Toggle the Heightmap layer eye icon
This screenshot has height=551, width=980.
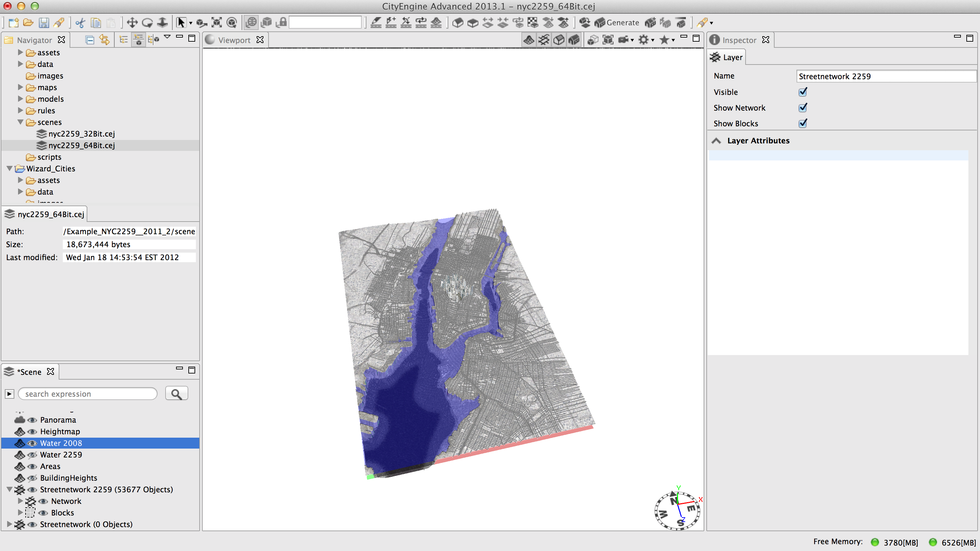click(32, 432)
